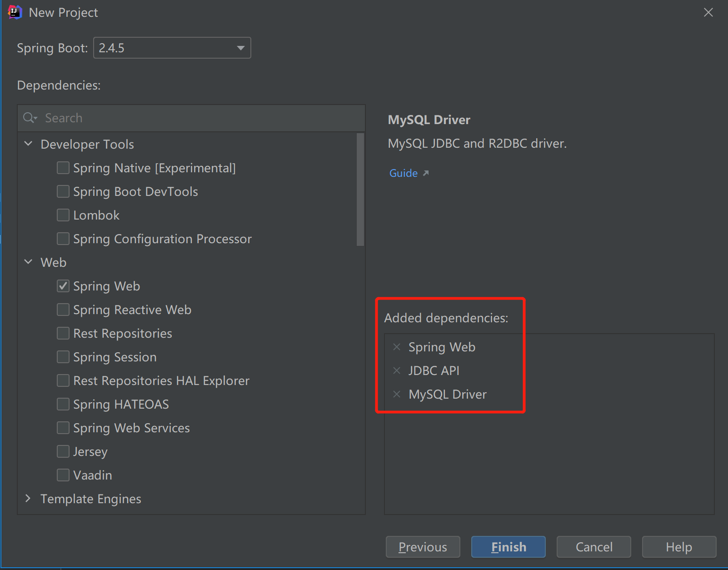Viewport: 728px width, 570px height.
Task: Click the search magnifier icon
Action: pos(30,118)
